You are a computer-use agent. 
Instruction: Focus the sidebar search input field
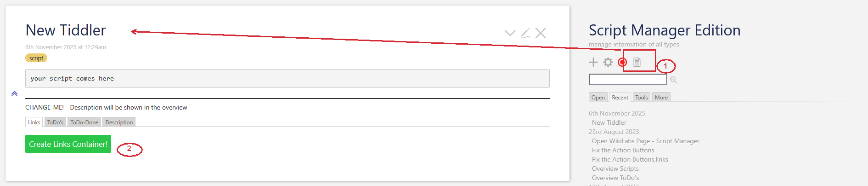coord(627,80)
